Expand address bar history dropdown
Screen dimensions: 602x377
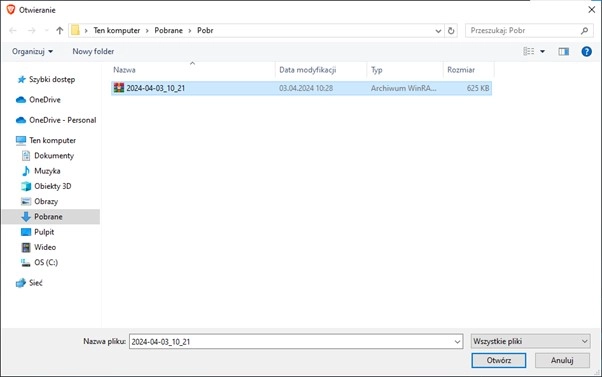(438, 31)
